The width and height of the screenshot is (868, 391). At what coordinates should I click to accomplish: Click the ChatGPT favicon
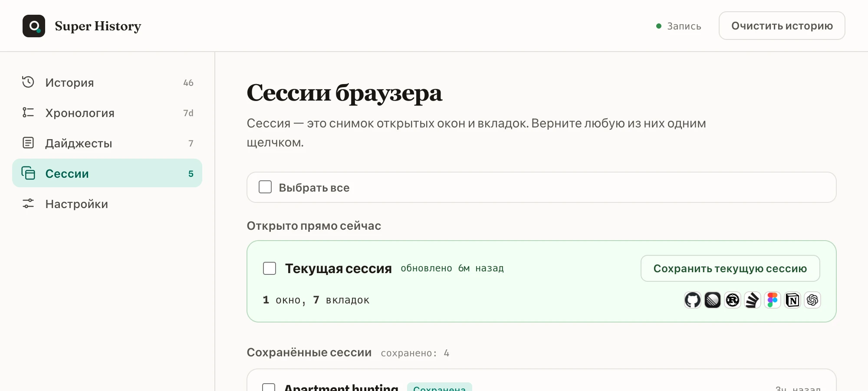812,300
